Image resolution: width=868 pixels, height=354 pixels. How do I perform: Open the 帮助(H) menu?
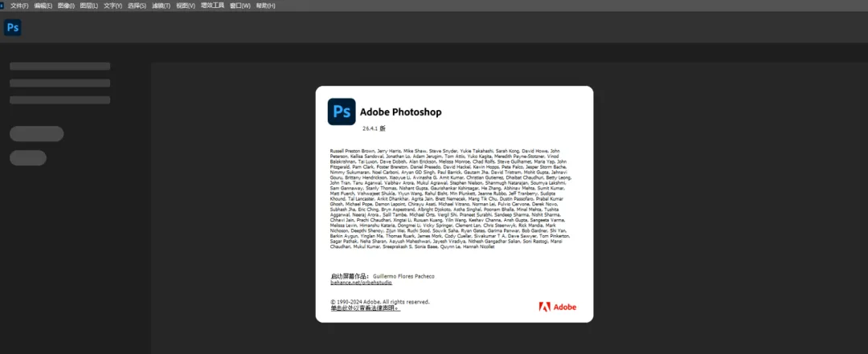tap(266, 6)
